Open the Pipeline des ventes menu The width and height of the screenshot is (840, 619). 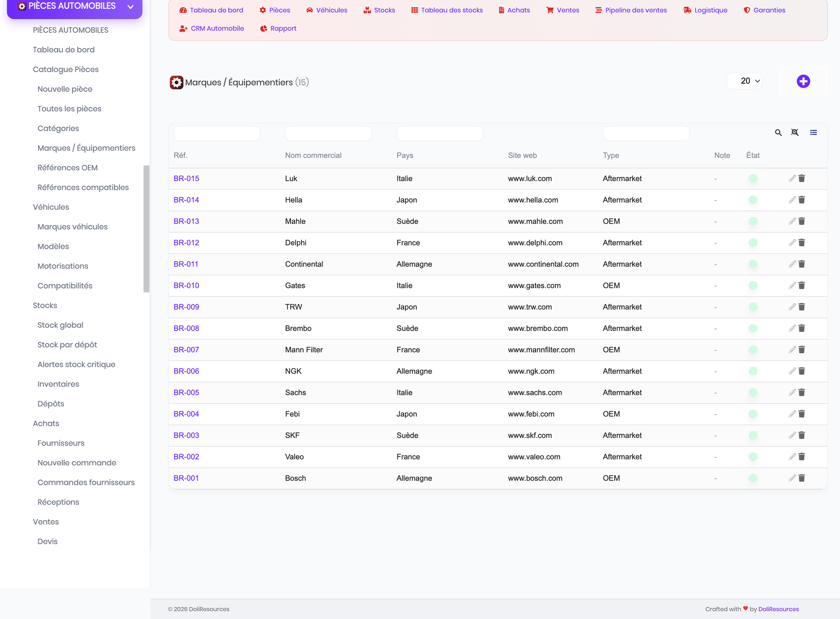coord(631,10)
